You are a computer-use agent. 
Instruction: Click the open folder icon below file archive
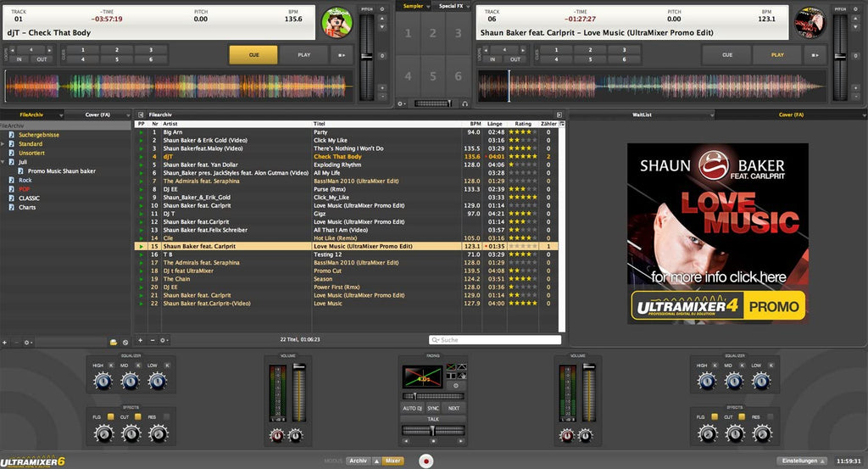point(114,343)
